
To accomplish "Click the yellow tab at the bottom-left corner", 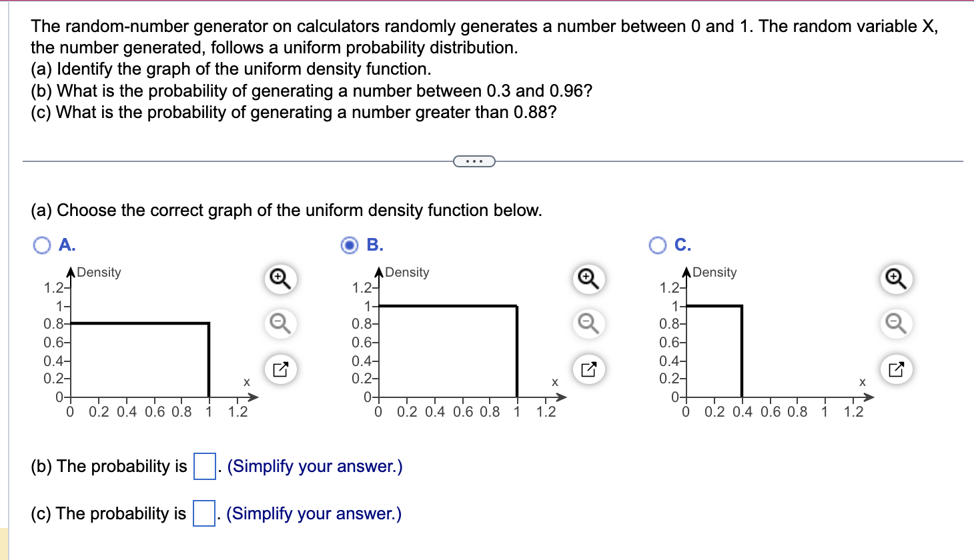I will pyautogui.click(x=5, y=545).
